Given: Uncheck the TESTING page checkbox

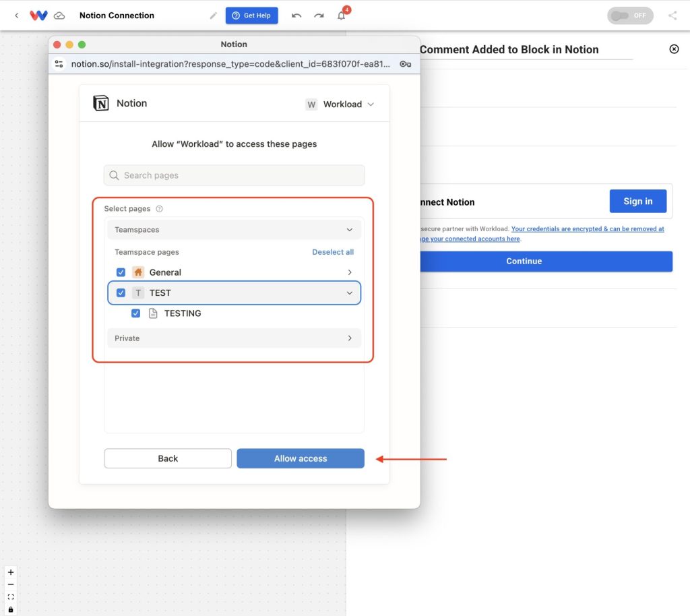Looking at the screenshot, I should click(x=135, y=313).
